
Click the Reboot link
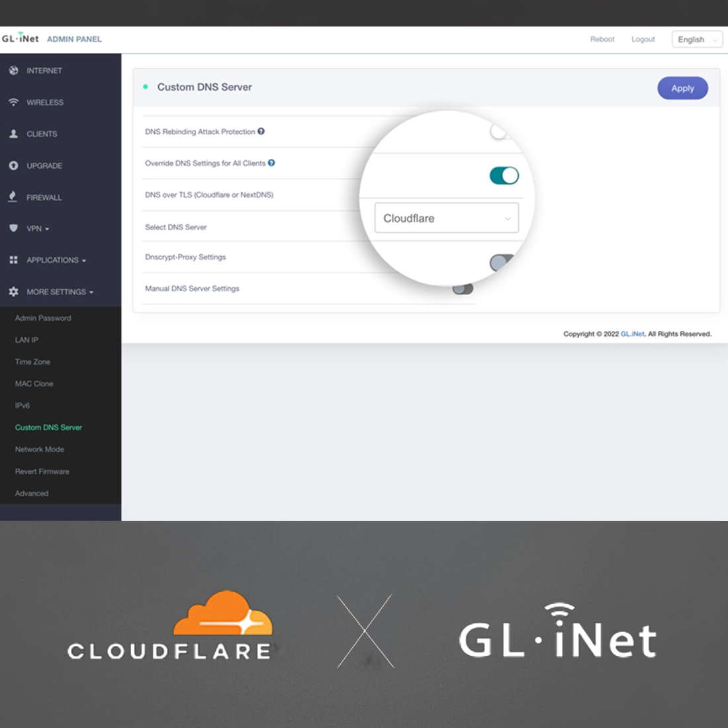pos(602,39)
